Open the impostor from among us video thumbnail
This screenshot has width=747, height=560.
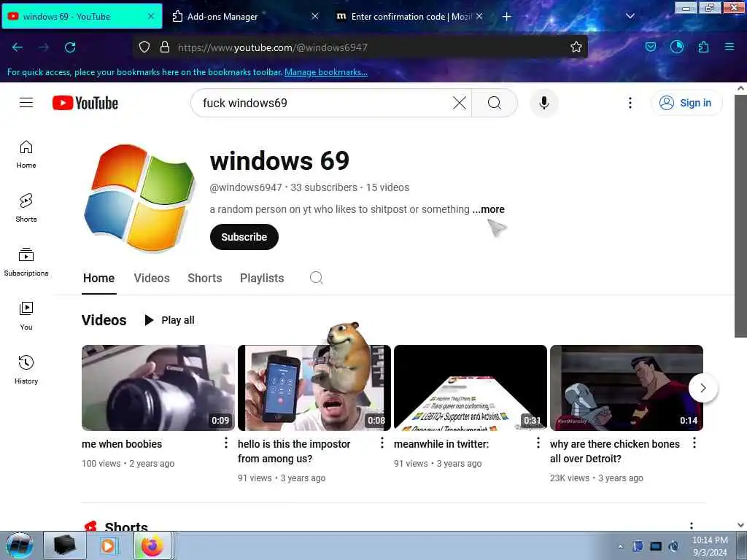(x=314, y=388)
